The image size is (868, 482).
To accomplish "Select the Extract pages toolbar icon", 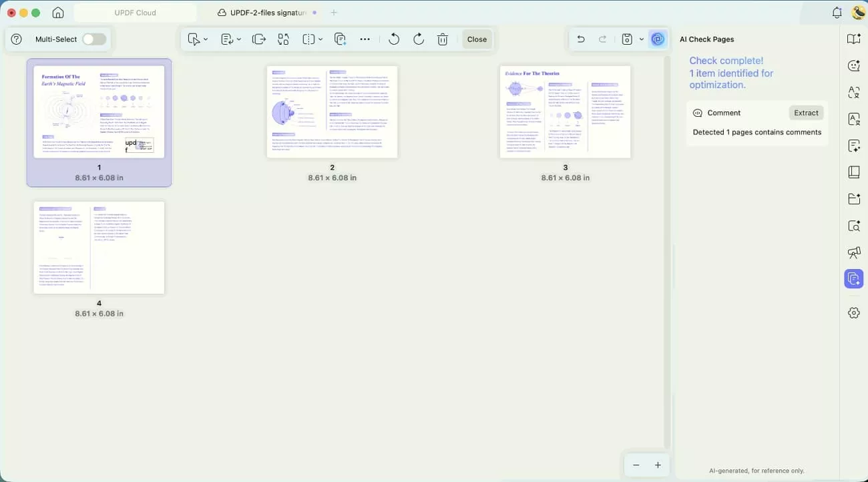I will pyautogui.click(x=259, y=39).
